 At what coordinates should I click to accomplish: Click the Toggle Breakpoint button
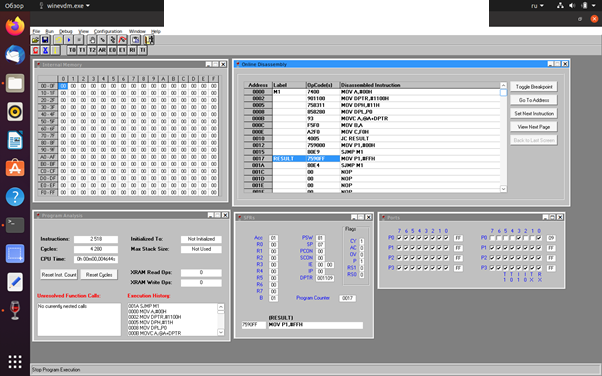(534, 87)
